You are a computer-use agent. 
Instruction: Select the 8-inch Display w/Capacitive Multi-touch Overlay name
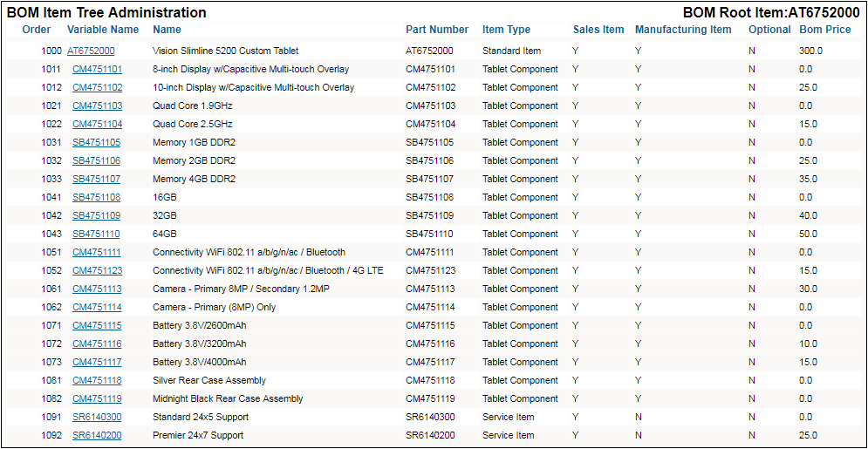point(250,69)
